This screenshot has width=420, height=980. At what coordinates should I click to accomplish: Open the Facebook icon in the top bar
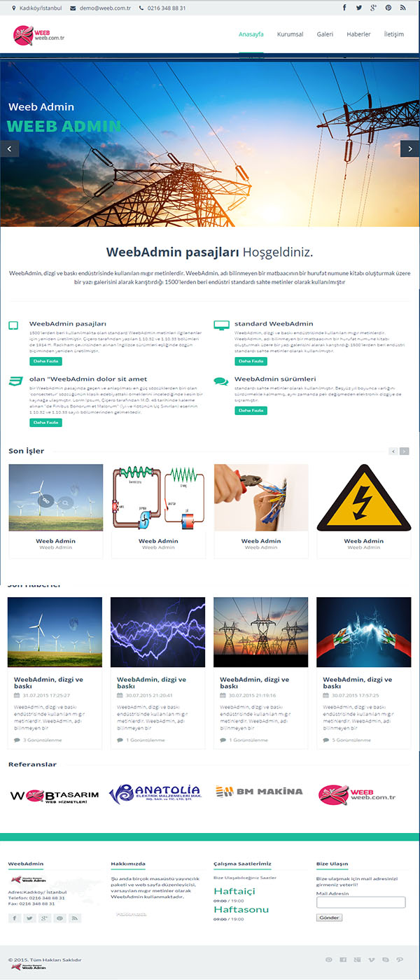[x=344, y=8]
